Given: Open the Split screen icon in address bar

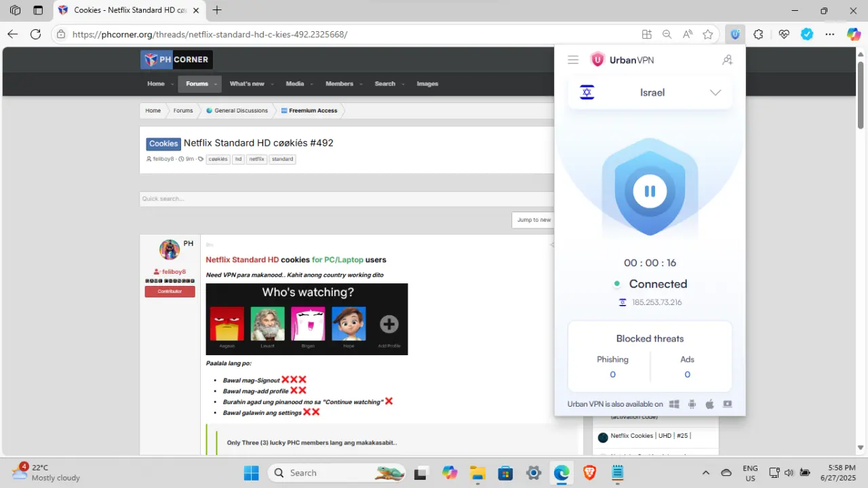Looking at the screenshot, I should click(x=647, y=34).
